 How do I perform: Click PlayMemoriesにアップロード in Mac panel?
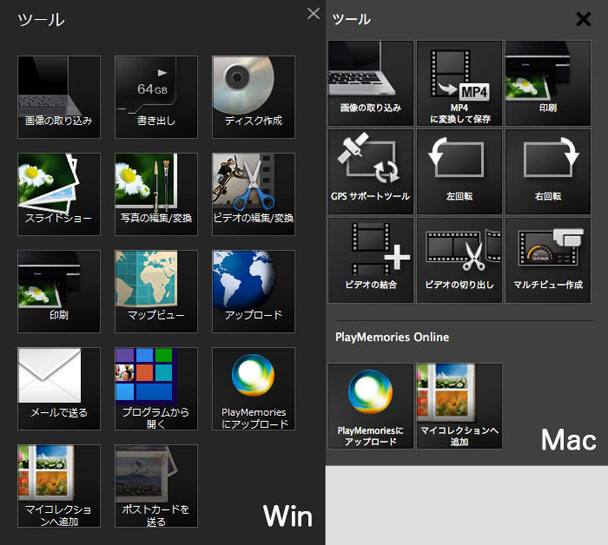coord(371,406)
